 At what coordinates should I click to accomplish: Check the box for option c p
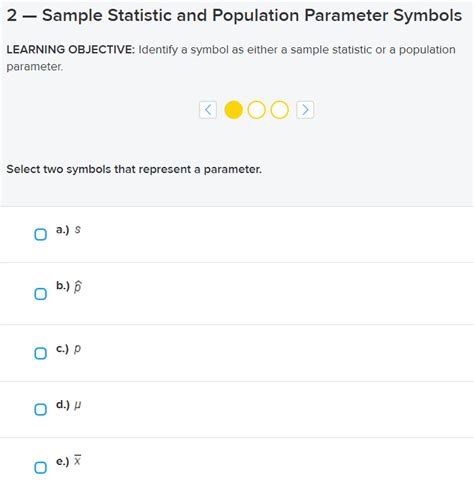click(41, 353)
